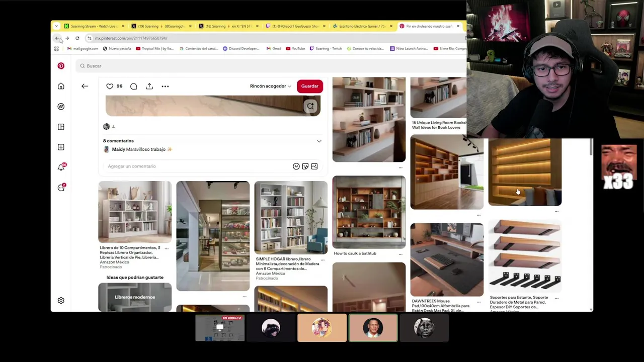
Task: Open options for How to caulk a bathtub pin
Action: pos(400,254)
